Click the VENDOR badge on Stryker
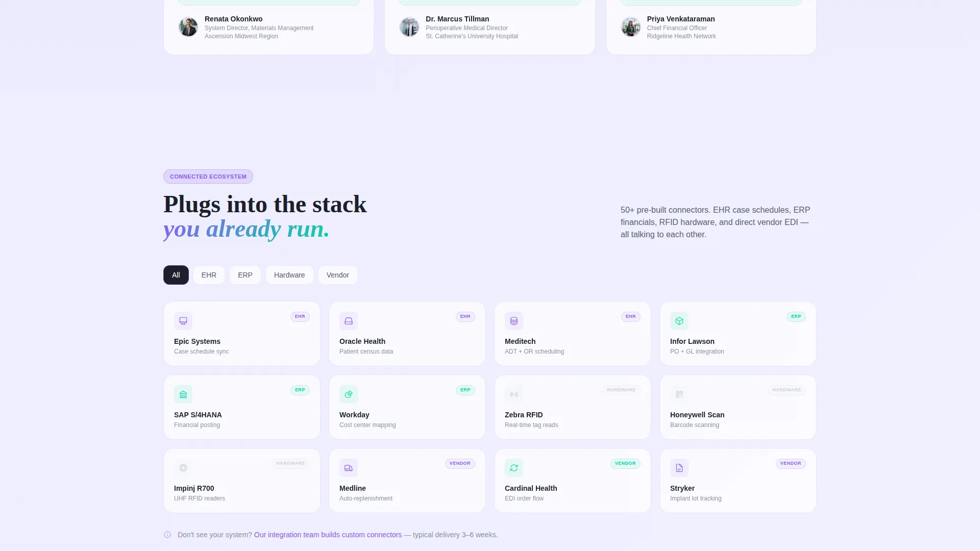Screen dimensions: 980x551 tap(791, 463)
